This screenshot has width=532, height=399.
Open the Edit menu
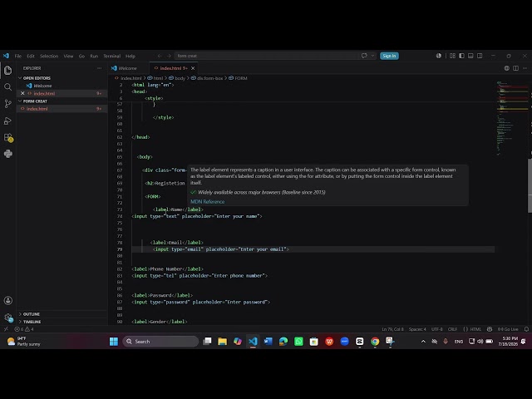click(31, 56)
